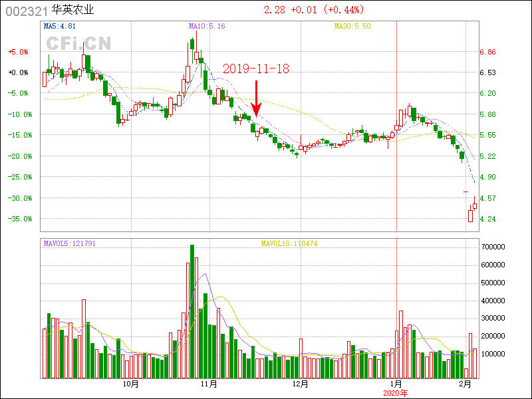Click the 700000 volume axis label
The height and width of the screenshot is (399, 532).
tap(494, 247)
